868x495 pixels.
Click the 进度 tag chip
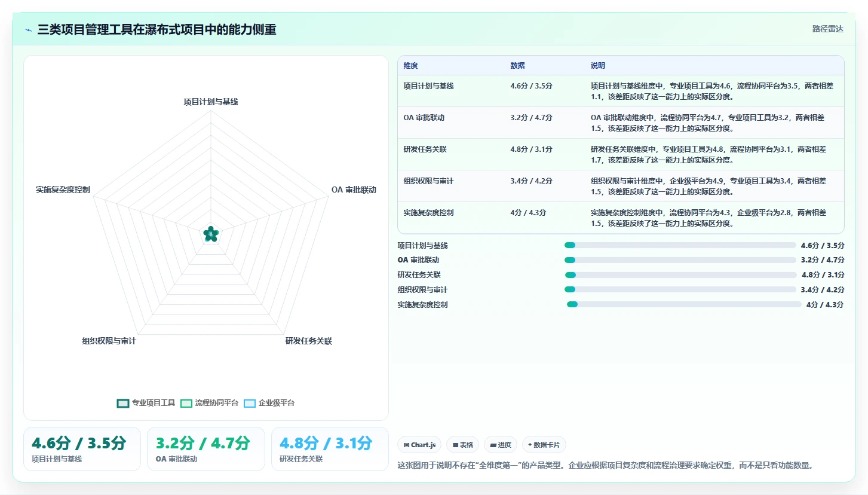(x=501, y=445)
